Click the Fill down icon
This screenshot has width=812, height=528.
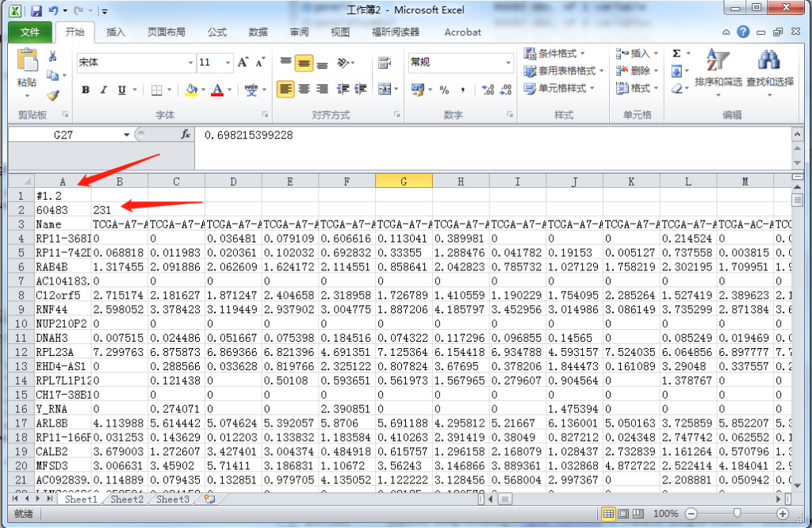tap(676, 71)
